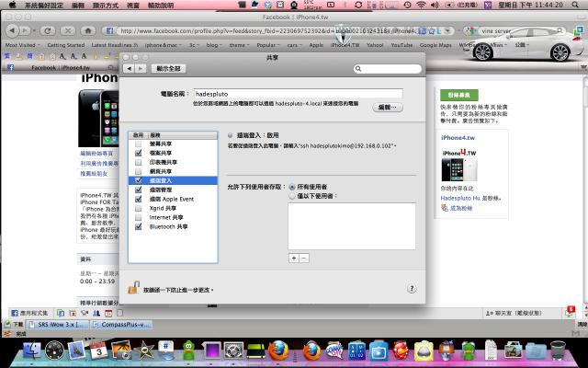
Task: Select the Facebook iPhone4.tw tab
Action: point(61,67)
